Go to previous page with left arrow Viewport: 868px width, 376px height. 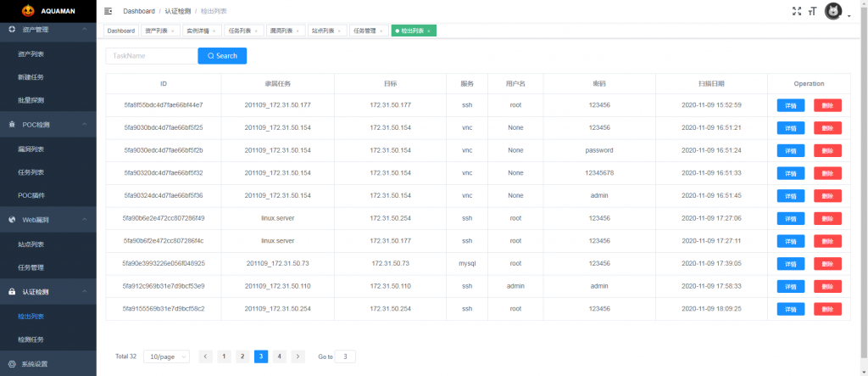coord(205,356)
